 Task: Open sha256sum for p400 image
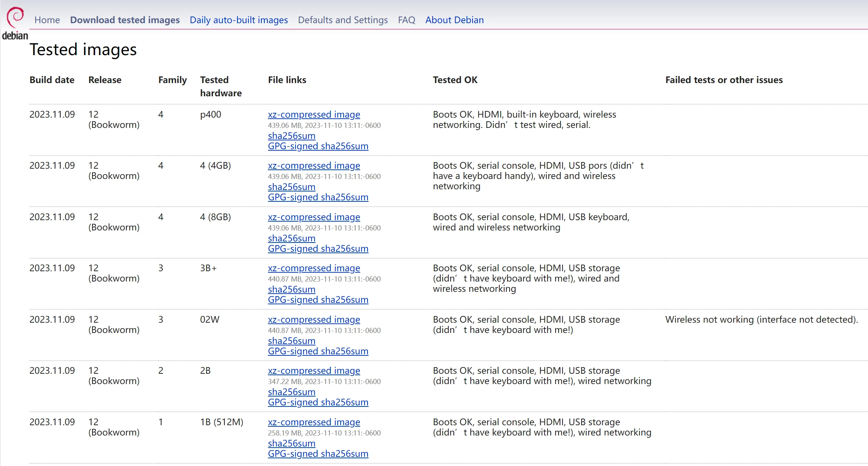pyautogui.click(x=292, y=136)
